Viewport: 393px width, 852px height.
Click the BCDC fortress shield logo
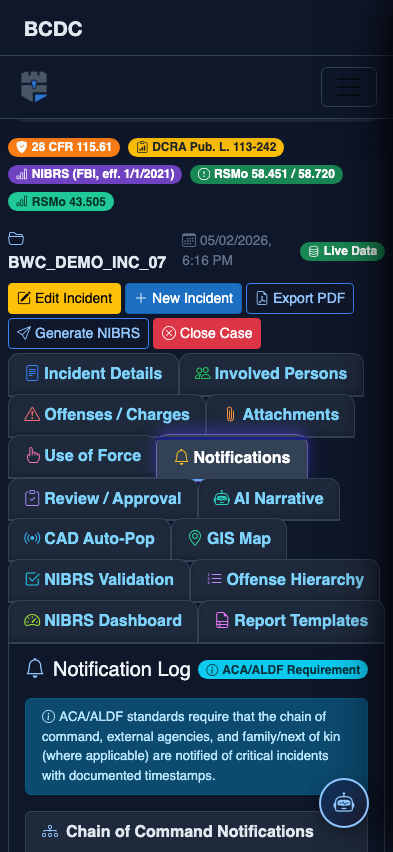(34, 87)
